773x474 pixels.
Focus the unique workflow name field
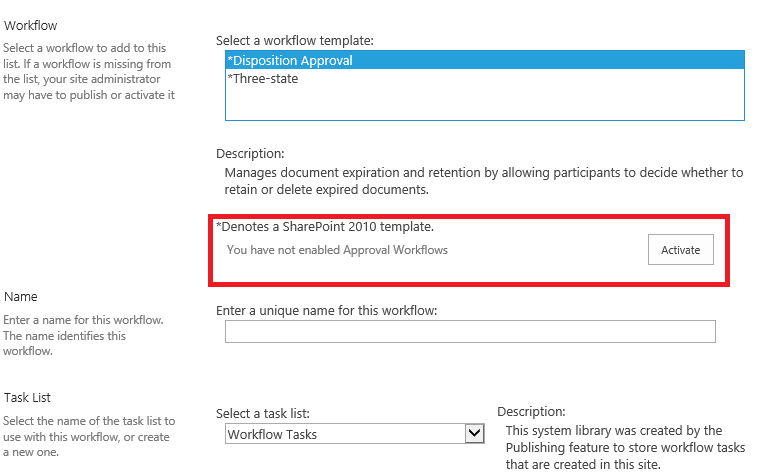470,331
